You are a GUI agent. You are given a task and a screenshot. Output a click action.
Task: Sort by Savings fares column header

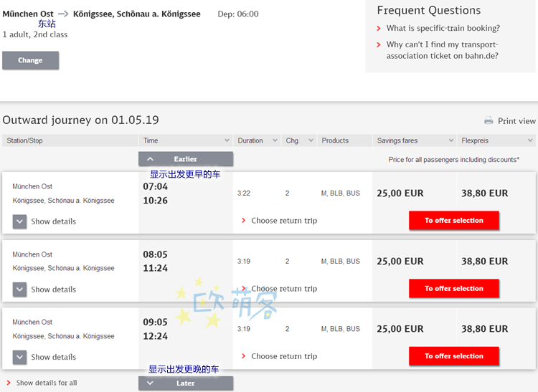[415, 140]
